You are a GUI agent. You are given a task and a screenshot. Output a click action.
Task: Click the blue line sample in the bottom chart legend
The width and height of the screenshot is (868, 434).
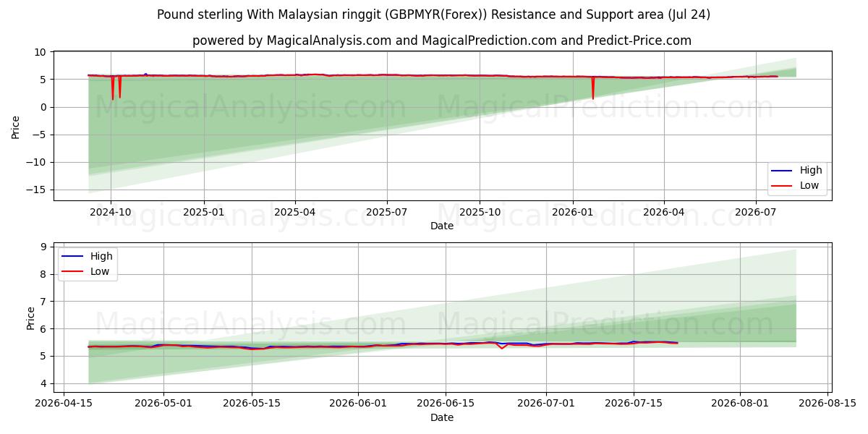coord(73,257)
